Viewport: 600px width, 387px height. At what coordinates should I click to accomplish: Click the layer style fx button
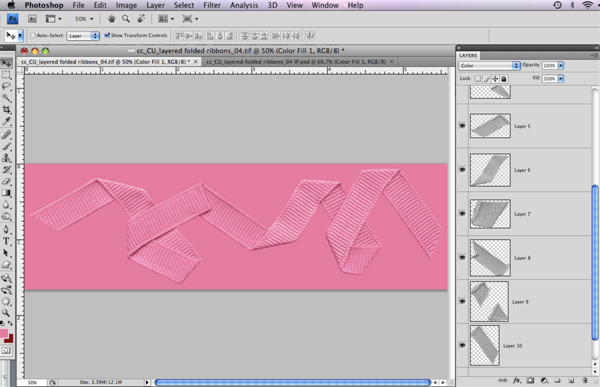[x=517, y=380]
